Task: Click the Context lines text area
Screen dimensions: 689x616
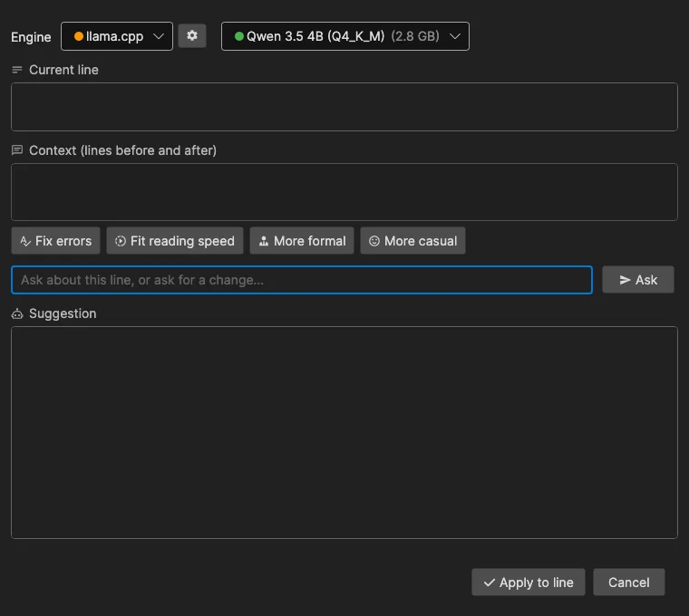Action: [344, 192]
